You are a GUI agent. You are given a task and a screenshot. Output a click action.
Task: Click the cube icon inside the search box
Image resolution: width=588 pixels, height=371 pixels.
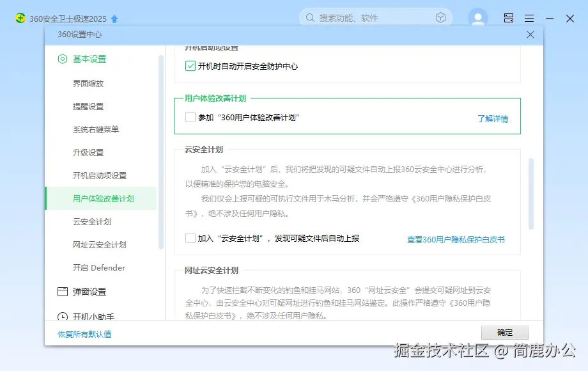[x=440, y=18]
